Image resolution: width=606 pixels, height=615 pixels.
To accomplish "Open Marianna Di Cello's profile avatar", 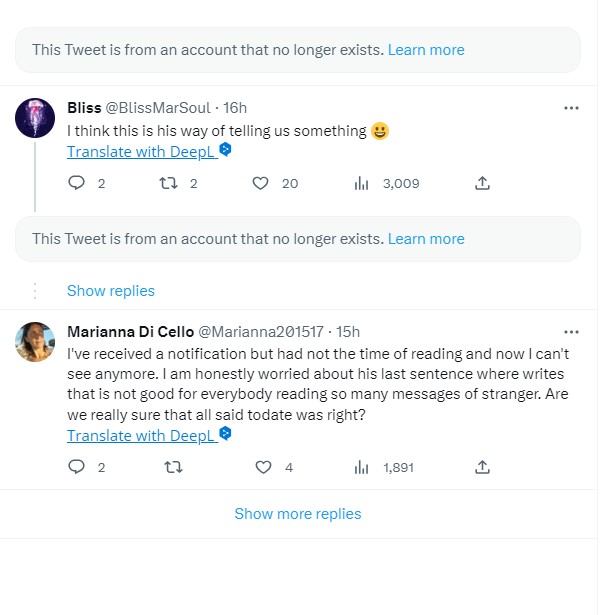I will 35,342.
